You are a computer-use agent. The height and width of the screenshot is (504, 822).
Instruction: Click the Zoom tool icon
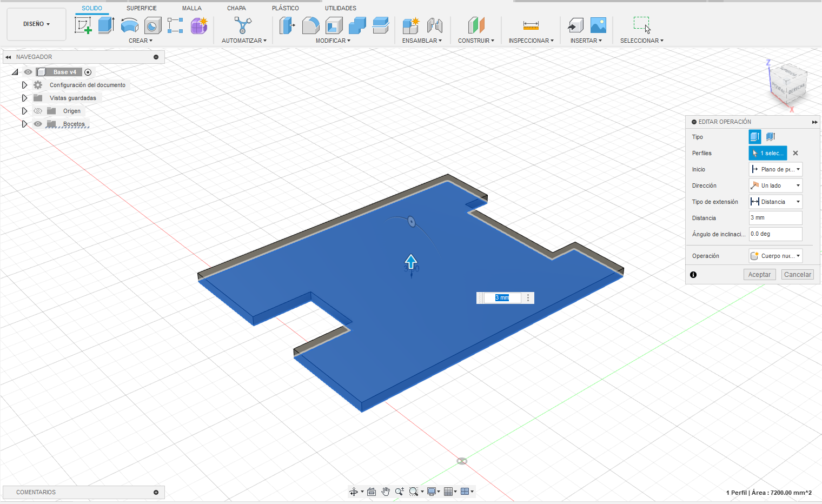pyautogui.click(x=400, y=492)
